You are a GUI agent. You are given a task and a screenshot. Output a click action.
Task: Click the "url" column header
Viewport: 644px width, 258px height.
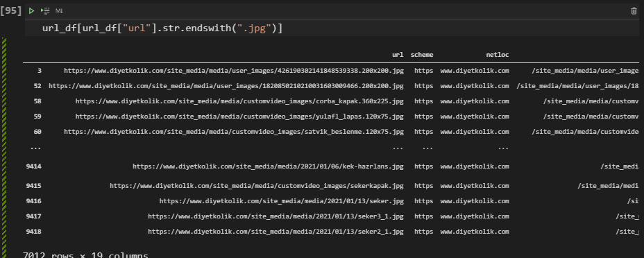pos(398,55)
